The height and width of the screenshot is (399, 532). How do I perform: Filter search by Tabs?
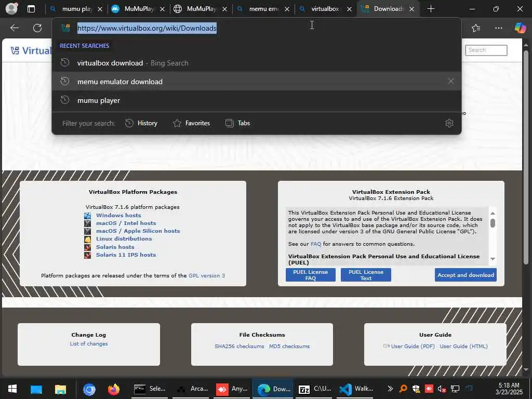click(x=237, y=123)
